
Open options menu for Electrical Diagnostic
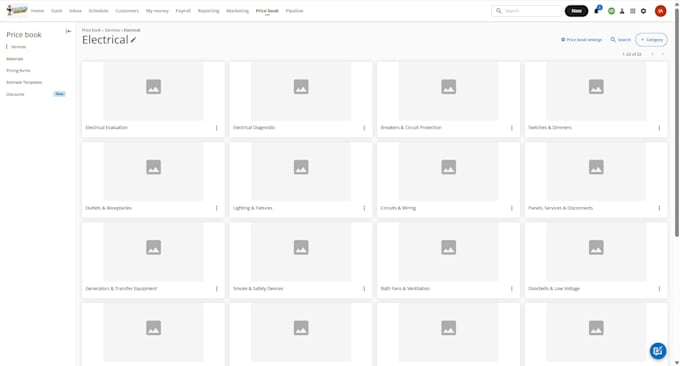click(364, 128)
